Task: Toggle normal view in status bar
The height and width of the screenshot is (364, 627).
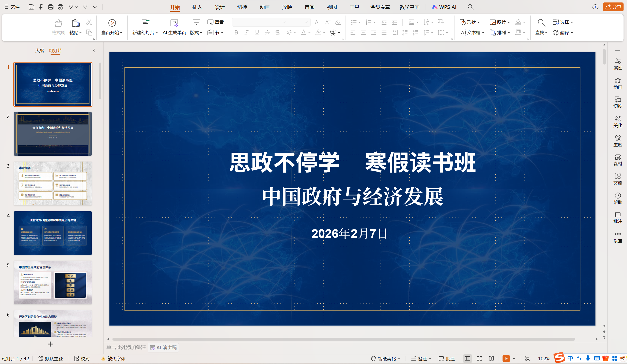Action: tap(468, 359)
